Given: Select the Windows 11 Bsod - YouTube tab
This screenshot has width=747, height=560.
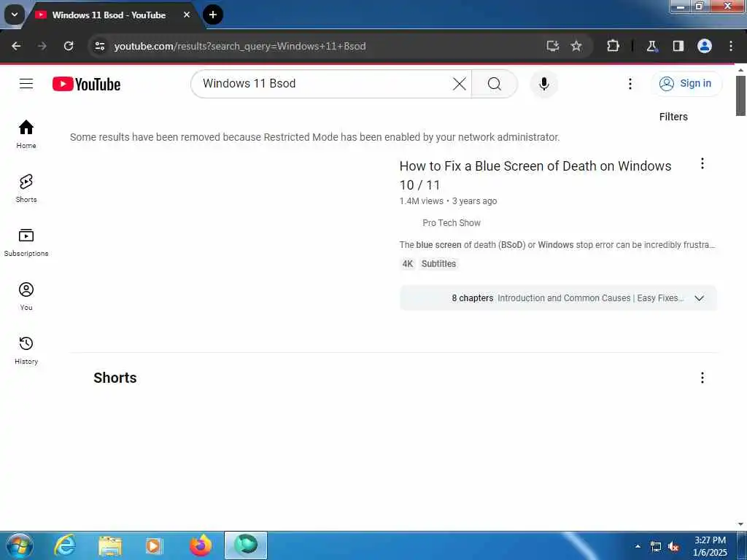Looking at the screenshot, I should click(x=109, y=15).
